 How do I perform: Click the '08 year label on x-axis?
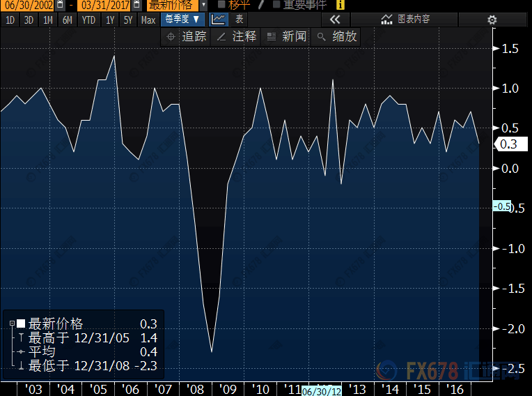click(195, 389)
